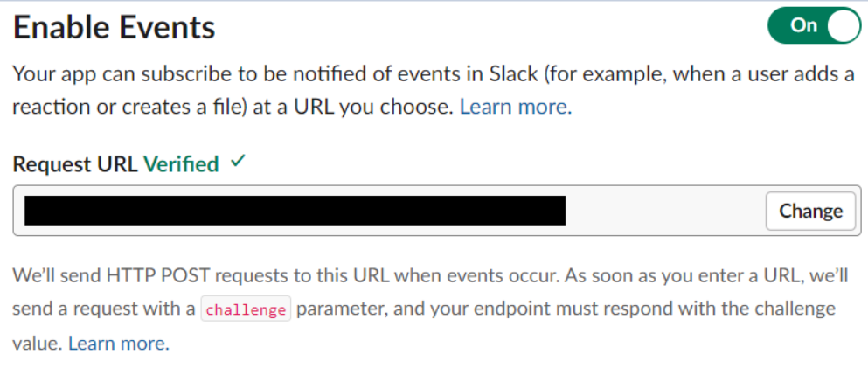Image resolution: width=868 pixels, height=368 pixels.
Task: Click empty space in URL field beside Change
Action: [x=664, y=211]
